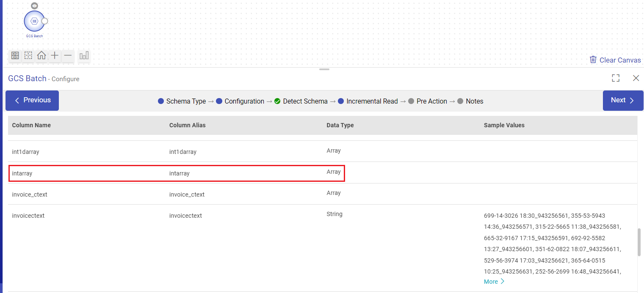Click the schema table vertical scrollbar

pyautogui.click(x=639, y=242)
